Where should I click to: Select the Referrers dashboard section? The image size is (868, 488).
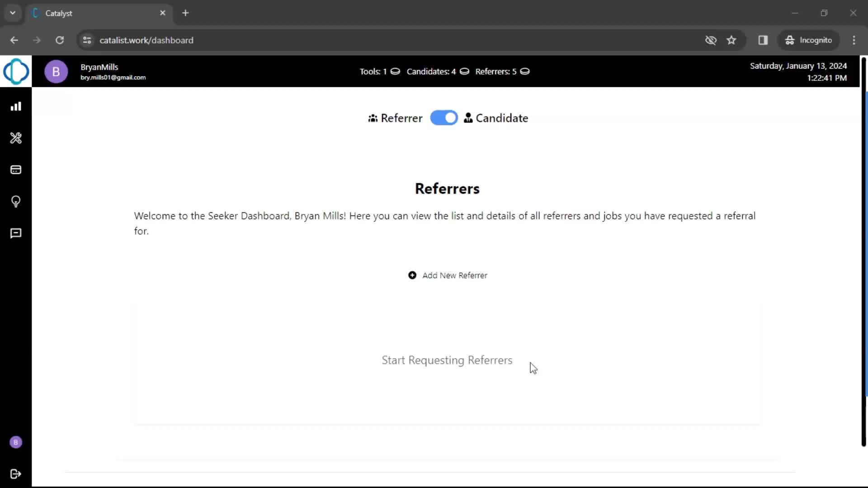(447, 188)
